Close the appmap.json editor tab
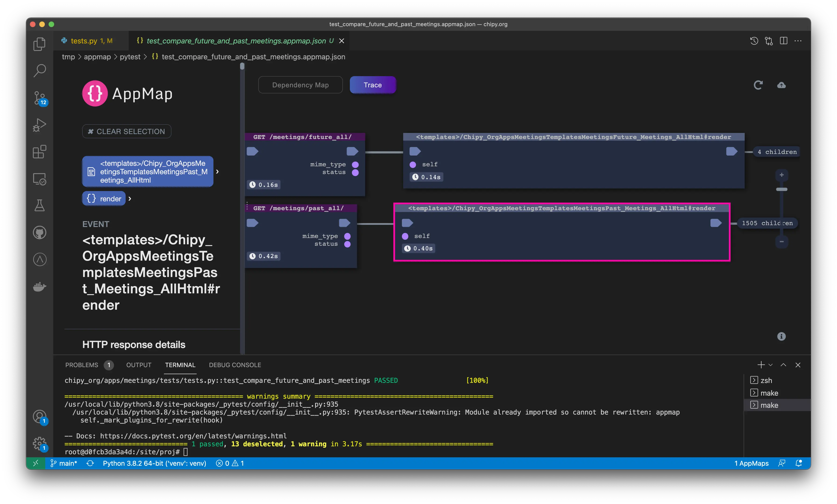837x504 pixels. point(342,41)
